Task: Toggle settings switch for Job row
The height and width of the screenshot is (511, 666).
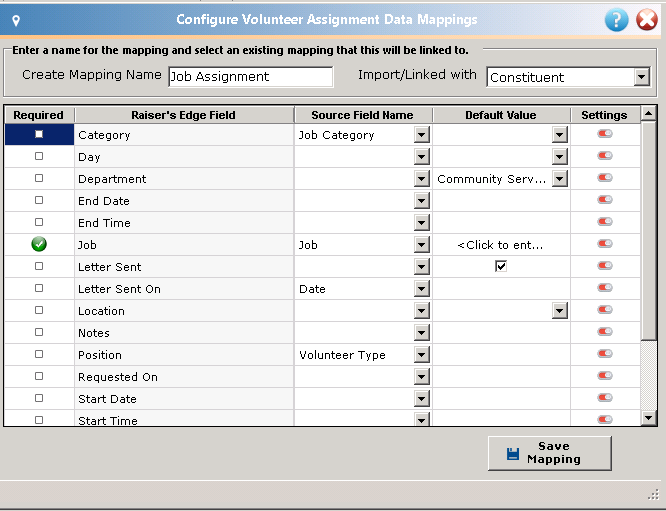Action: pyautogui.click(x=605, y=244)
